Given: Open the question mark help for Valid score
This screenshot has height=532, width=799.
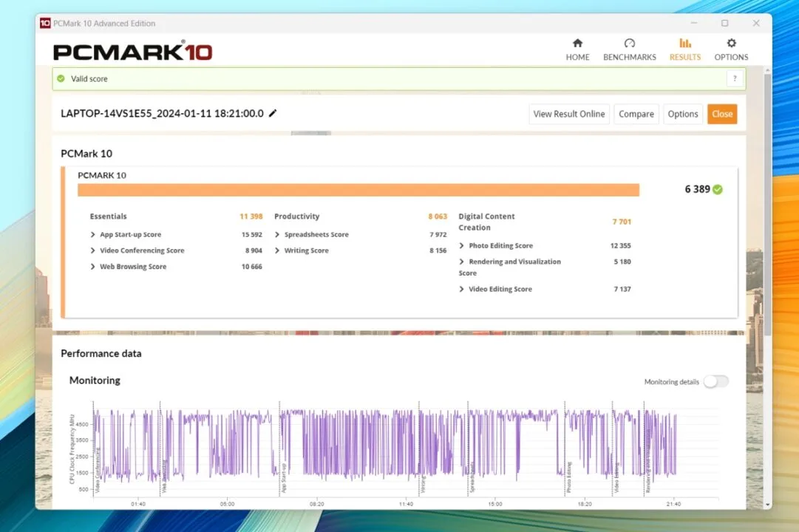Looking at the screenshot, I should click(x=734, y=78).
